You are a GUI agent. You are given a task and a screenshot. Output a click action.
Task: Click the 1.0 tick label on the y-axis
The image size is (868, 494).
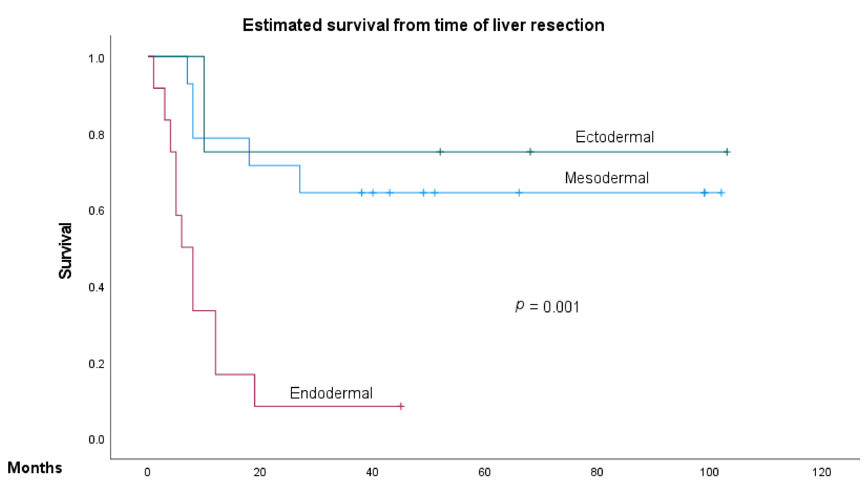click(96, 59)
